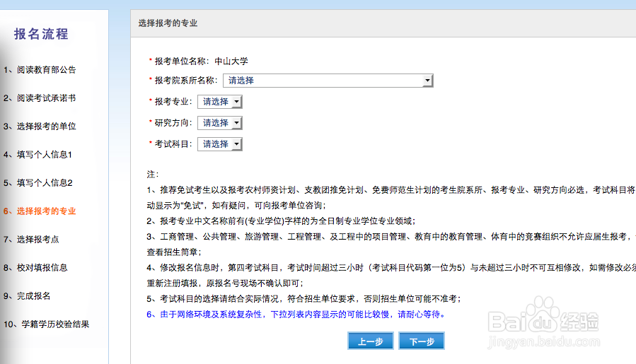This screenshot has width=636, height=364.
Task: Click the 下一步 button
Action: click(x=422, y=341)
